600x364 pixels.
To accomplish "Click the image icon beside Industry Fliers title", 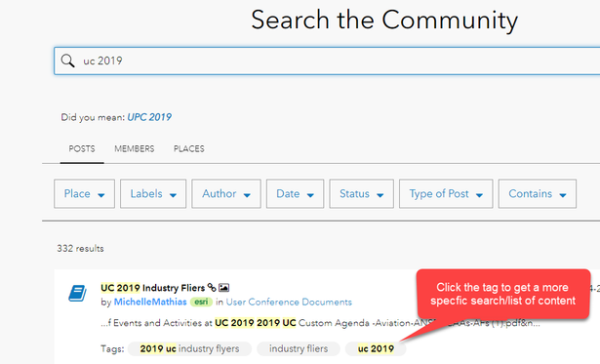I will pos(223,288).
